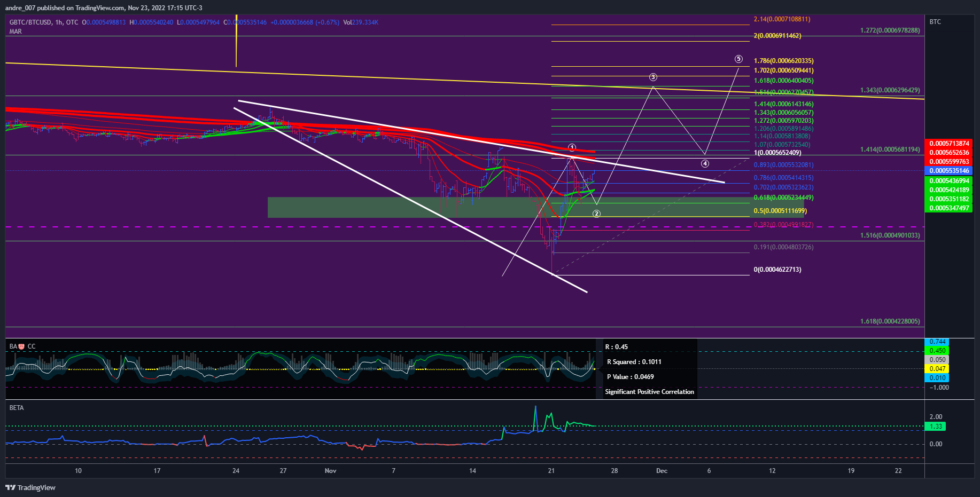The height and width of the screenshot is (497, 980).
Task: Click the BETA indicator pane label
Action: 17,408
